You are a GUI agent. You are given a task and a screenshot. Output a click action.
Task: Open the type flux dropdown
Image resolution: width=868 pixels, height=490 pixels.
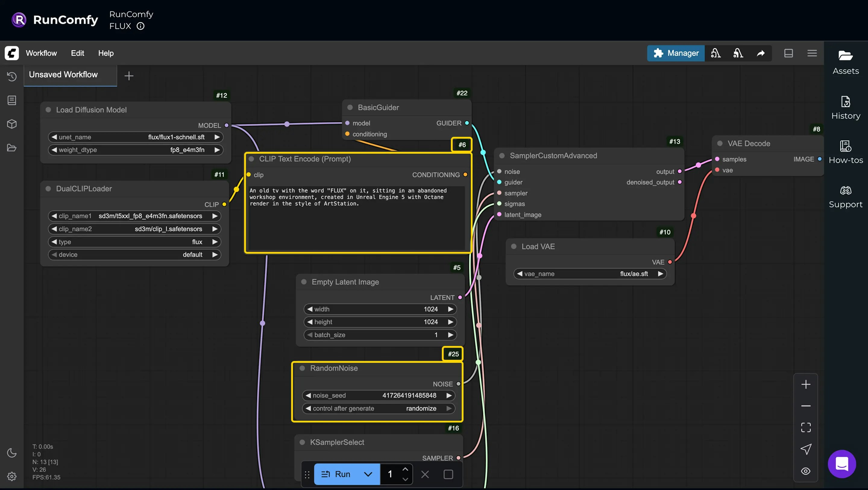point(134,242)
